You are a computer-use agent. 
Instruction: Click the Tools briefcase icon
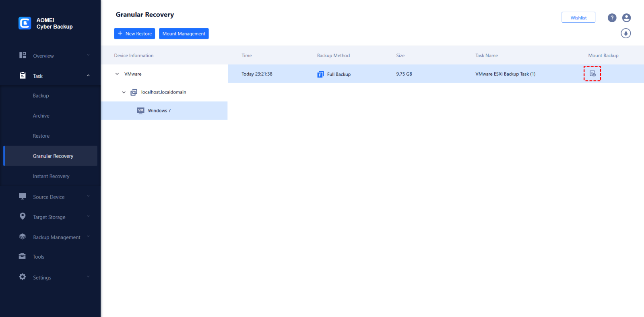click(x=23, y=256)
